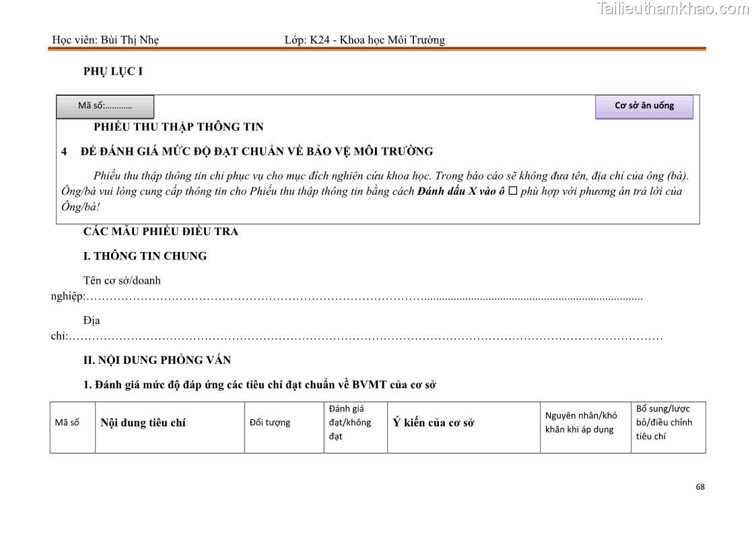The image size is (756, 535).
Task: Click the "PHỤ LỤC I" heading
Action: [x=112, y=71]
